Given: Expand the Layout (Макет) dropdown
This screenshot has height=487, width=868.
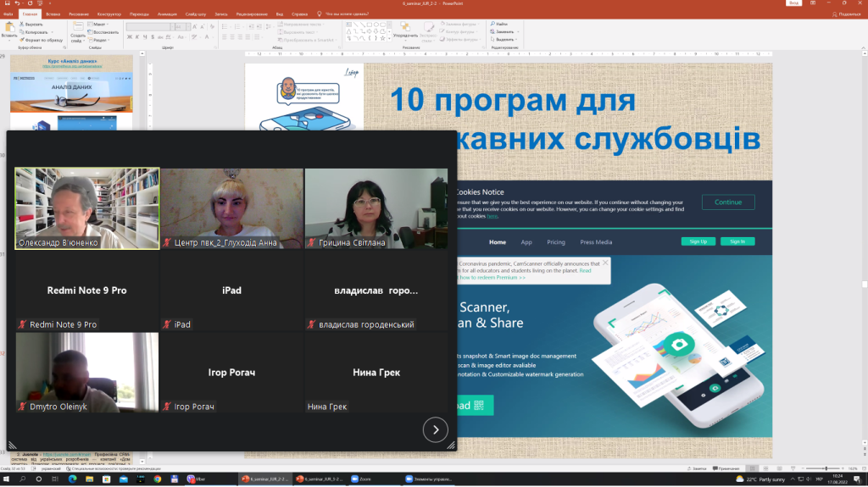Looking at the screenshot, I should pos(100,24).
